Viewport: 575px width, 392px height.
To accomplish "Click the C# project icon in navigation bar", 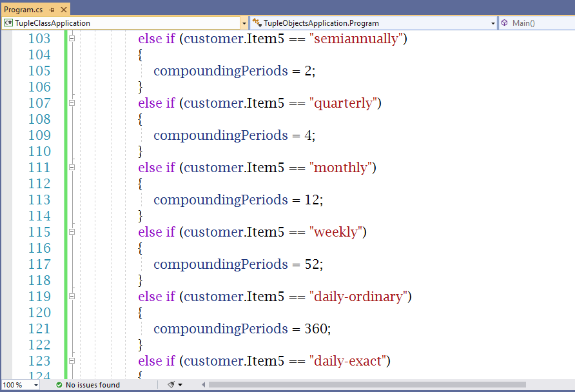I will 8,23.
